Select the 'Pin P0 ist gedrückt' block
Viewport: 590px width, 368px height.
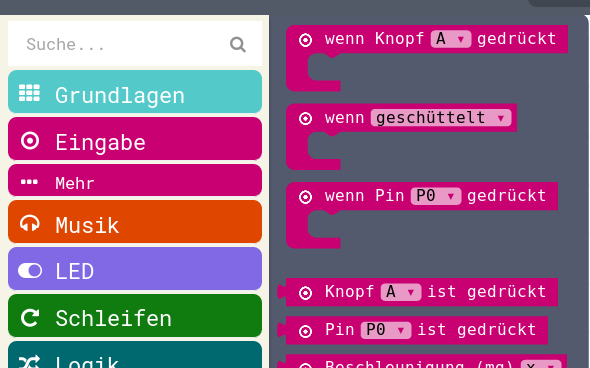[x=413, y=330]
